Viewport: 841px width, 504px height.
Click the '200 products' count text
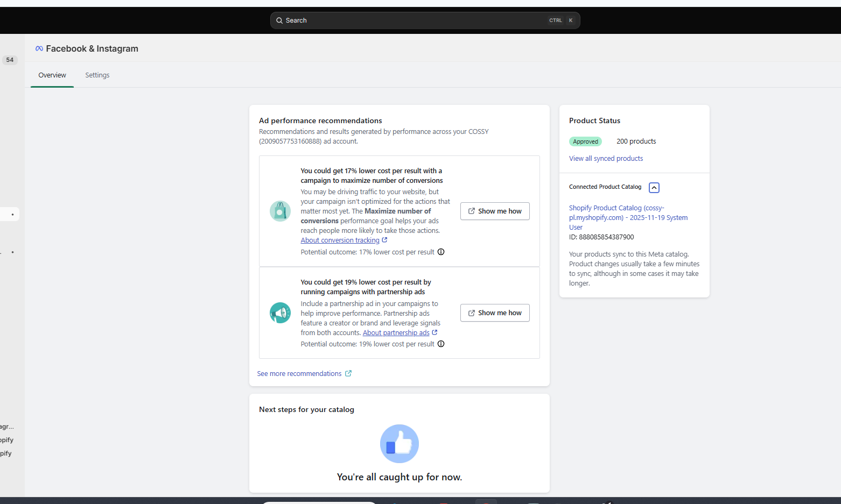coord(636,141)
